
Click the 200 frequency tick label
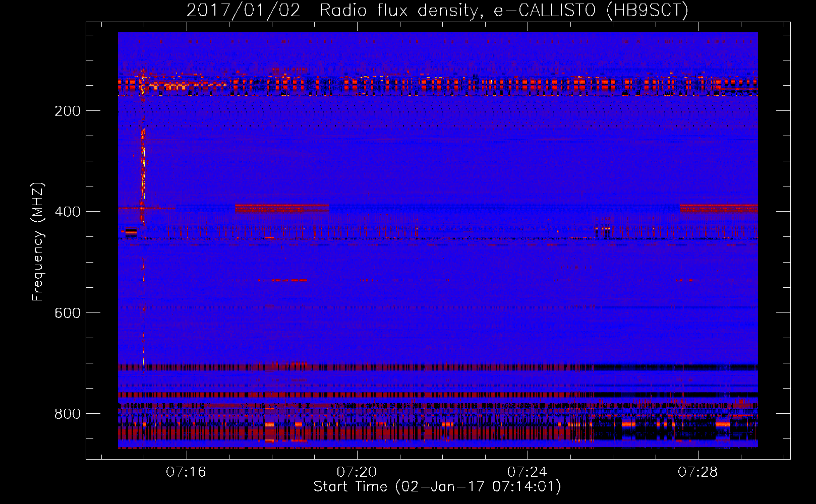pyautogui.click(x=68, y=111)
